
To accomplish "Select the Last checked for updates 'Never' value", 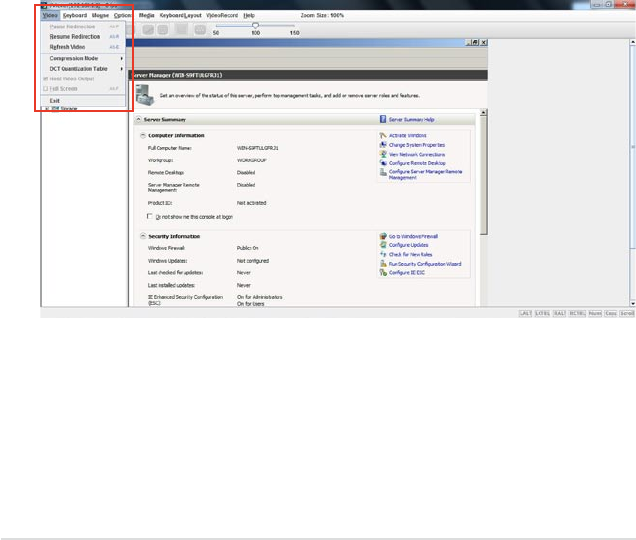I will pyautogui.click(x=244, y=273).
